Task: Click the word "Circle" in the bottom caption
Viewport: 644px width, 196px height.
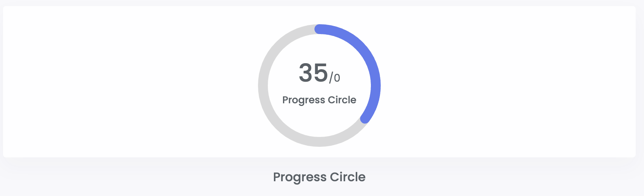Action: coord(348,177)
